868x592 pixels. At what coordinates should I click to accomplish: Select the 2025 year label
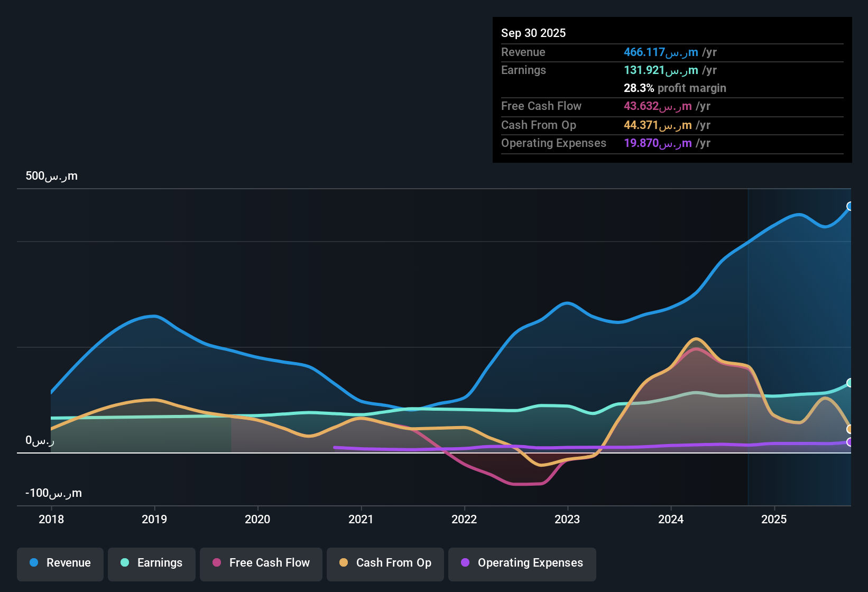tap(774, 520)
